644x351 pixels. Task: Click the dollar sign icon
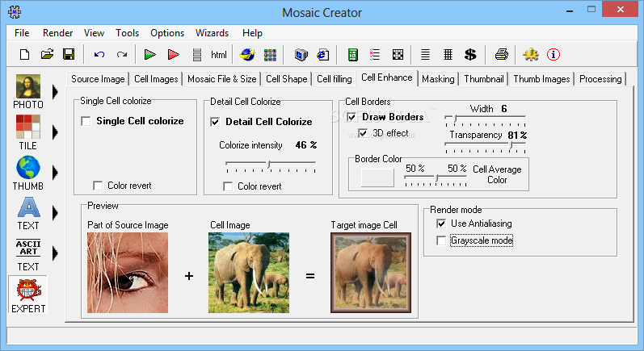470,55
